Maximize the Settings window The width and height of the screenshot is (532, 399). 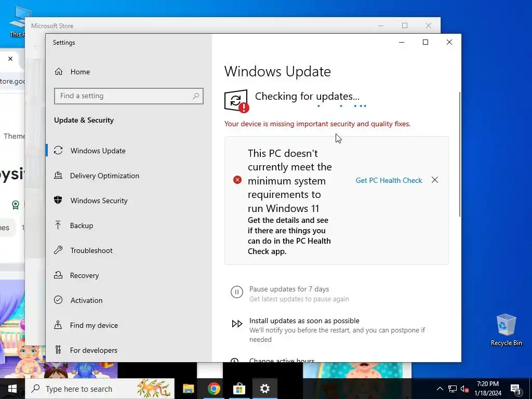click(425, 42)
